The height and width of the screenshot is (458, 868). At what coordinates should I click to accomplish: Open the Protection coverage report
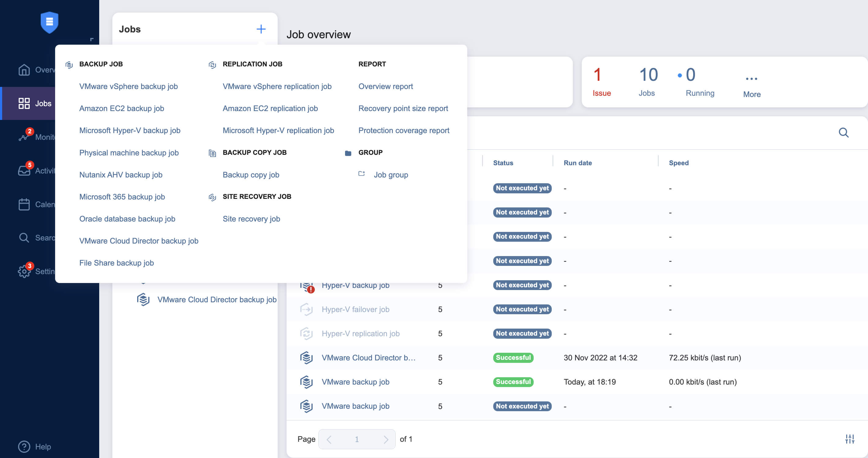(x=404, y=130)
